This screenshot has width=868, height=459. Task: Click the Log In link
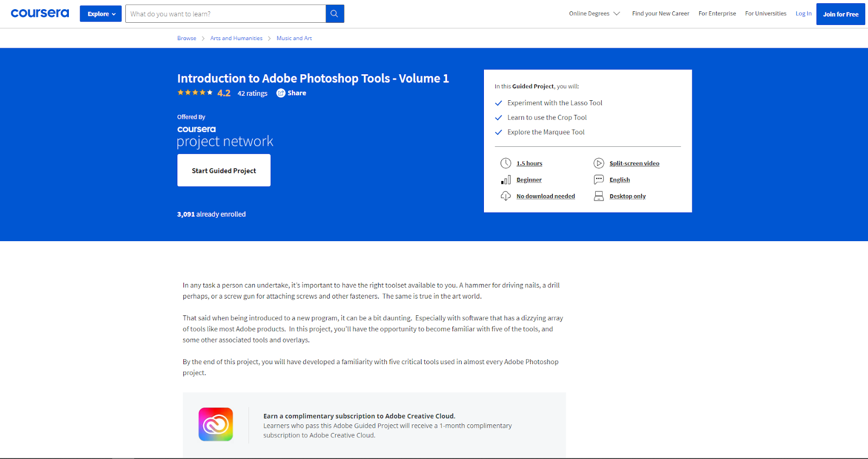(x=804, y=14)
